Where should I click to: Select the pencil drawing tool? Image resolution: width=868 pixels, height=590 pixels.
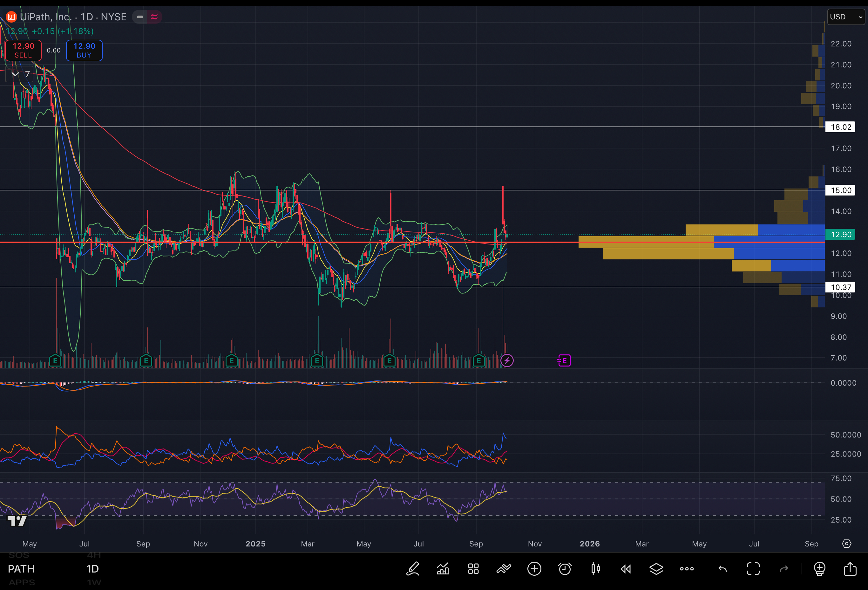pyautogui.click(x=413, y=569)
